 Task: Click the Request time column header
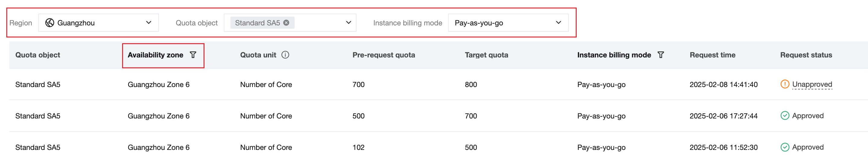712,55
